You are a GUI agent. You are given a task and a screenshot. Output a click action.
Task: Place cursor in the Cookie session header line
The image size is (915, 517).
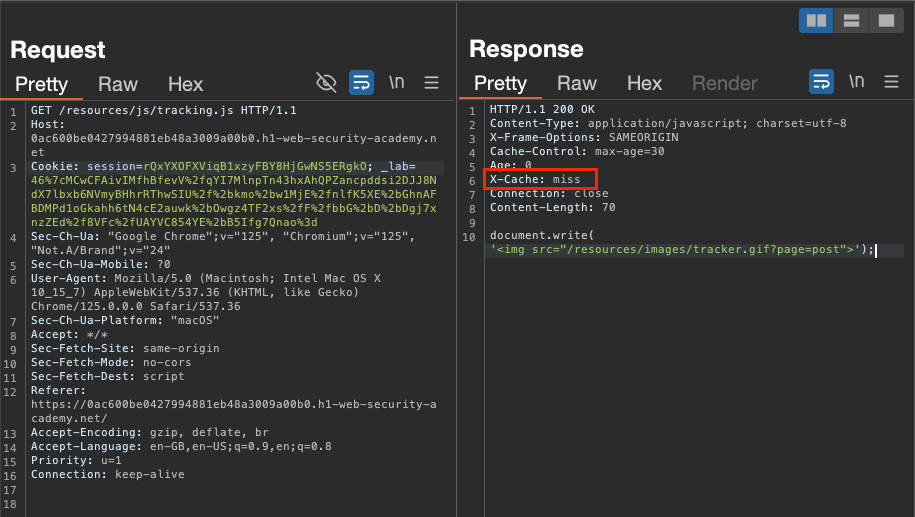click(200, 166)
